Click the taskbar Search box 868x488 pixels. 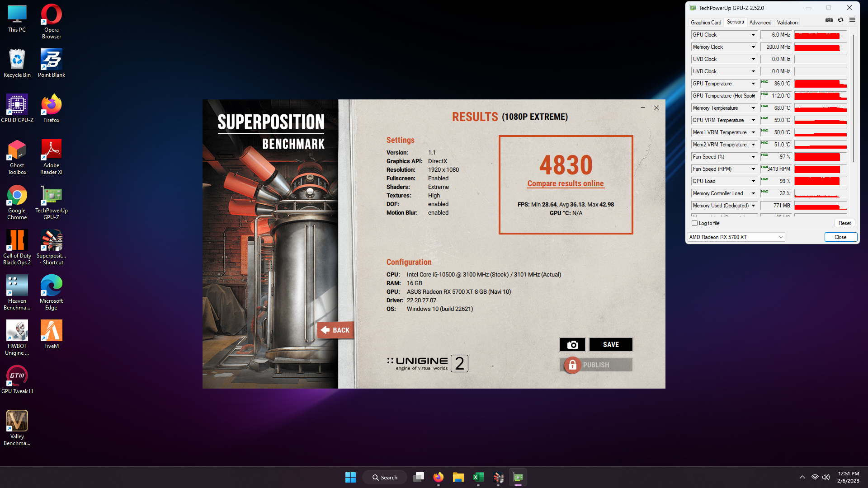[385, 477]
